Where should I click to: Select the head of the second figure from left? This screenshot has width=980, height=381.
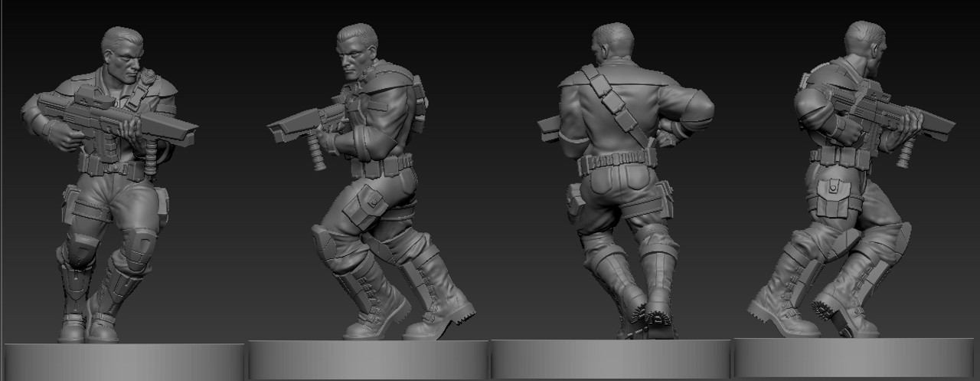[358, 52]
